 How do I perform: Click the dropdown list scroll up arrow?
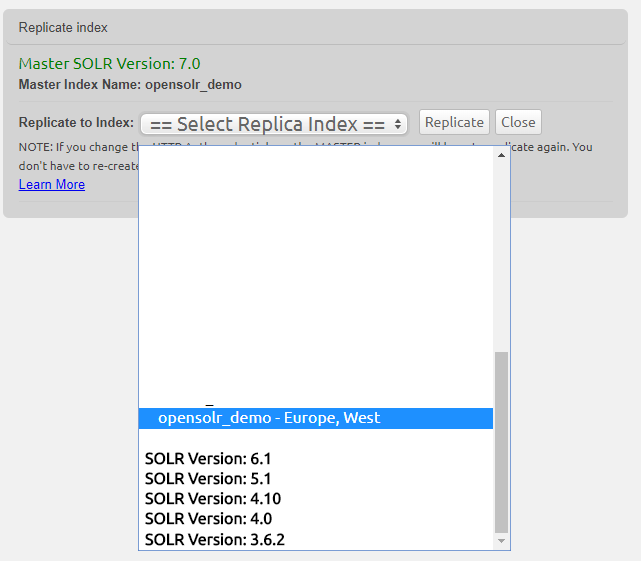(501, 155)
